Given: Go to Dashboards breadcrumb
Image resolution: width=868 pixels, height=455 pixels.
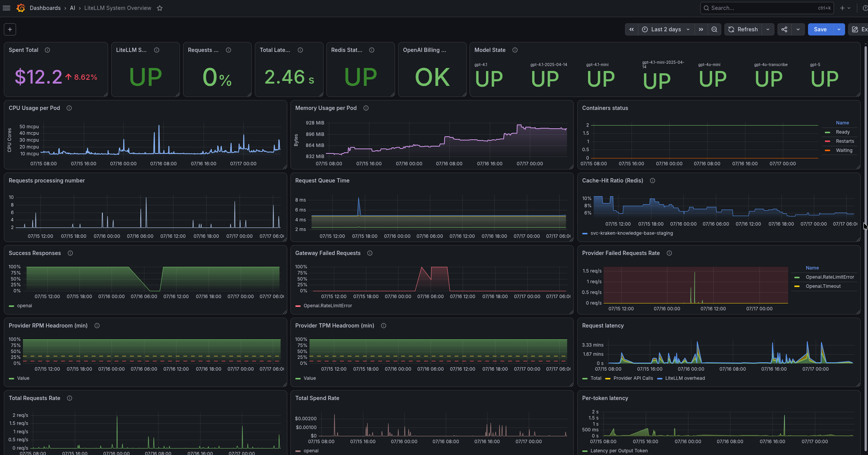Looking at the screenshot, I should click(x=45, y=8).
